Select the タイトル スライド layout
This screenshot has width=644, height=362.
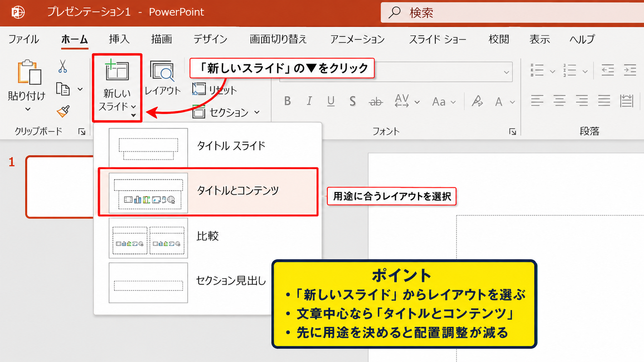pos(208,146)
